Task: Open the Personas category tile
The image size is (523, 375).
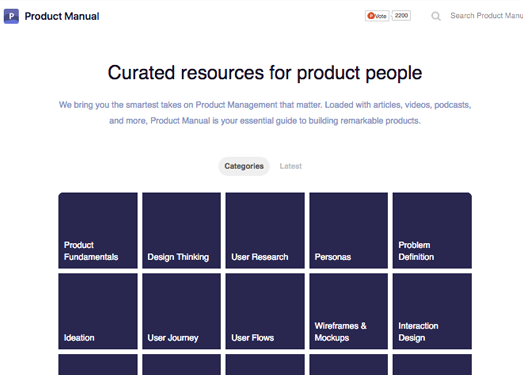Action: [x=349, y=230]
